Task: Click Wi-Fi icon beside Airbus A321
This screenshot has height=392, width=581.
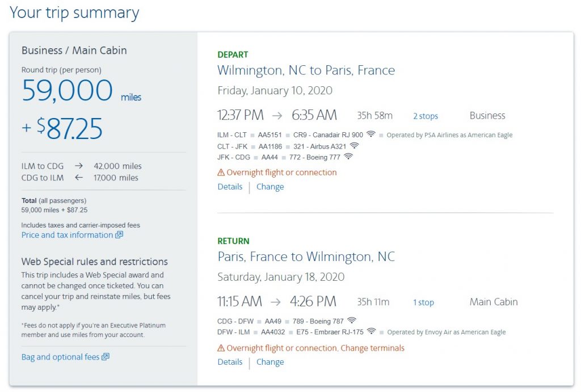Action: [x=354, y=146]
